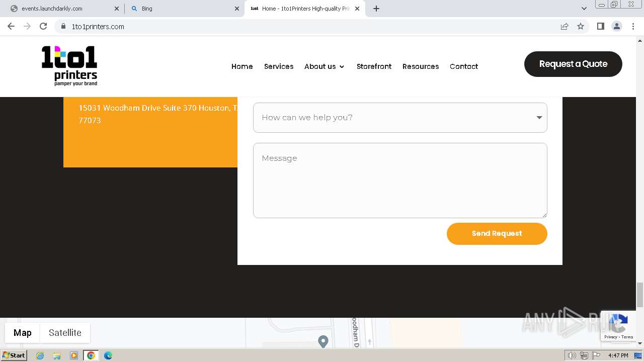Image resolution: width=644 pixels, height=362 pixels.
Task: Open reCAPTCHA Privacy link
Action: click(x=611, y=337)
